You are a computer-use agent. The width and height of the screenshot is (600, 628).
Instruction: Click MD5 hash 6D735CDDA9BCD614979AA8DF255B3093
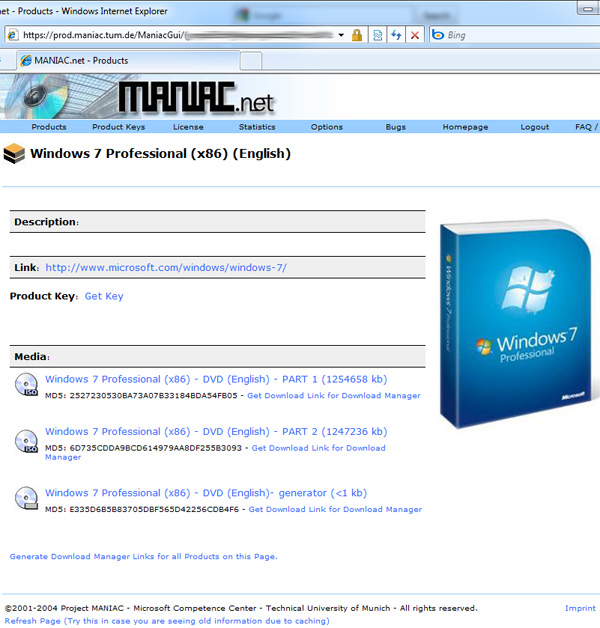click(156, 448)
